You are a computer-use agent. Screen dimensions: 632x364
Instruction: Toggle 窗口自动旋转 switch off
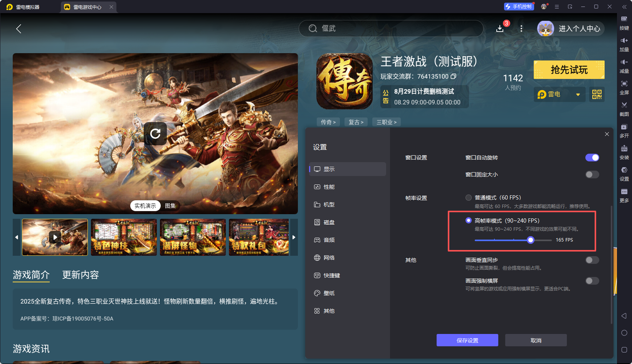coord(592,158)
